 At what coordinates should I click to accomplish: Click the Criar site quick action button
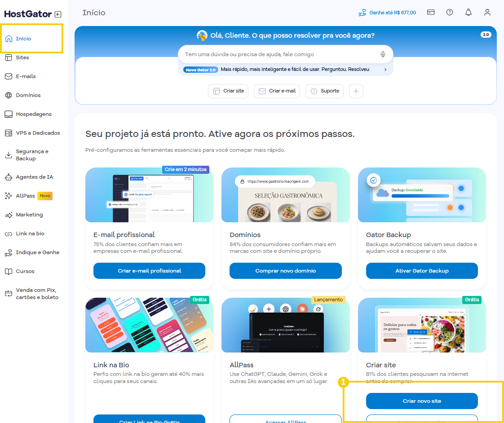[228, 91]
